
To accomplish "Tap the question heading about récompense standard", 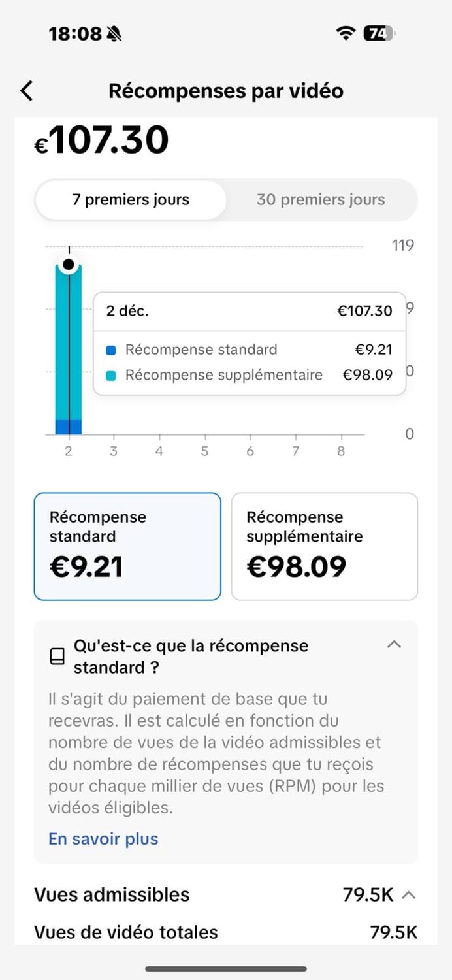I will (x=191, y=656).
